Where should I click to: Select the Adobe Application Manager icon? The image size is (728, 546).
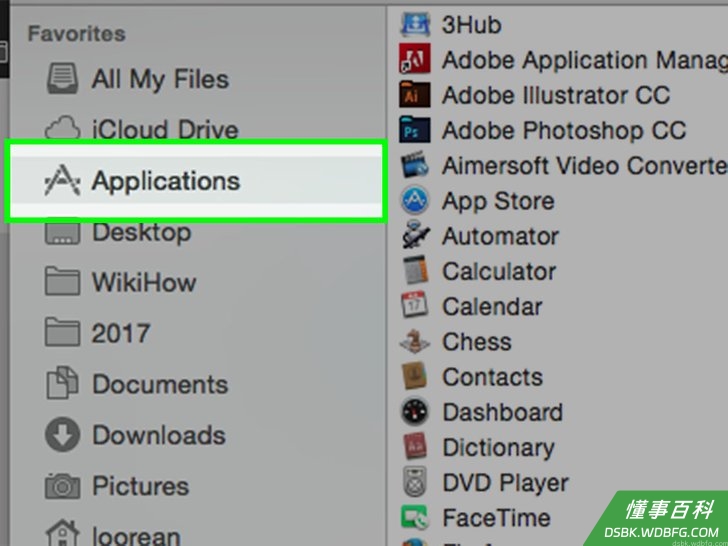[415, 59]
